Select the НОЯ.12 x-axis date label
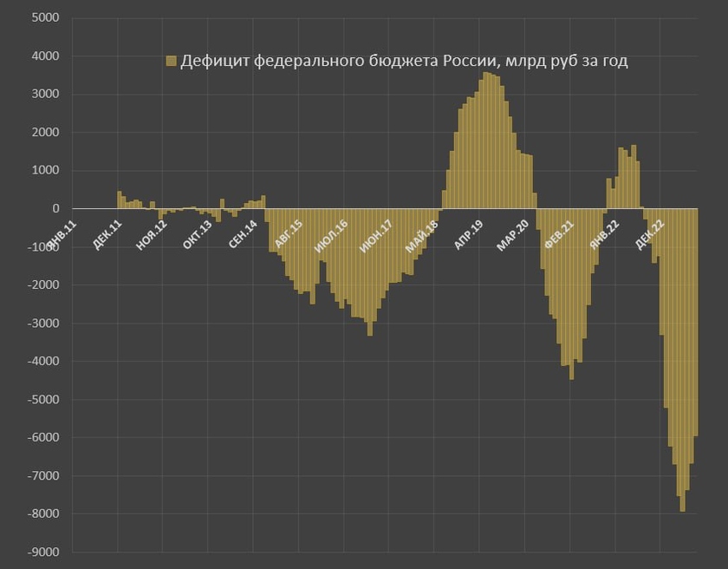The image size is (728, 569). (152, 234)
